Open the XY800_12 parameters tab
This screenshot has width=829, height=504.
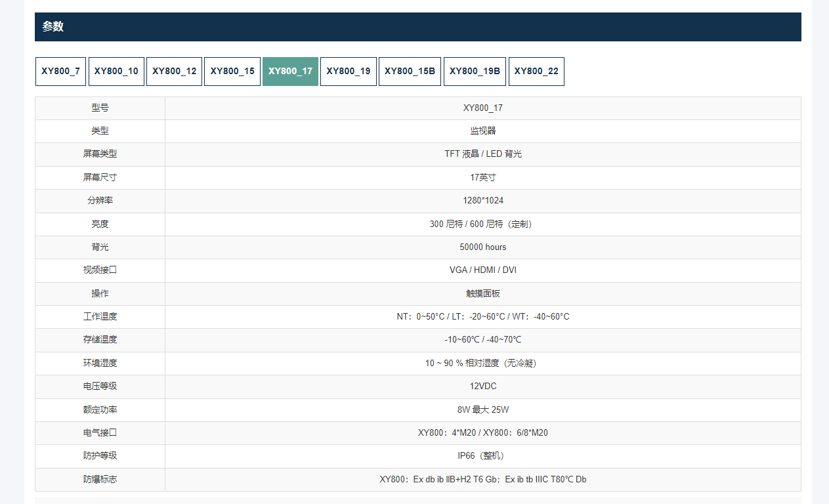point(174,72)
